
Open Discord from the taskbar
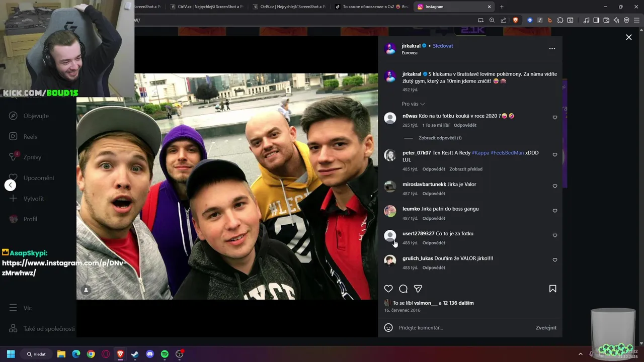[149, 354]
